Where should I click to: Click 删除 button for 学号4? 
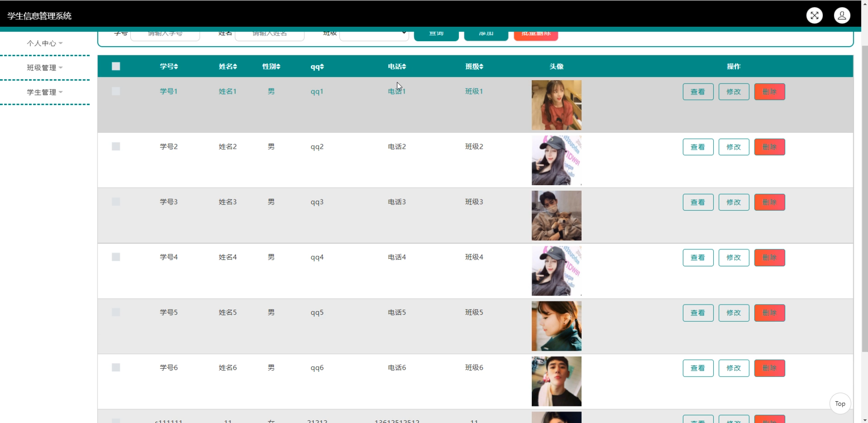tap(769, 258)
